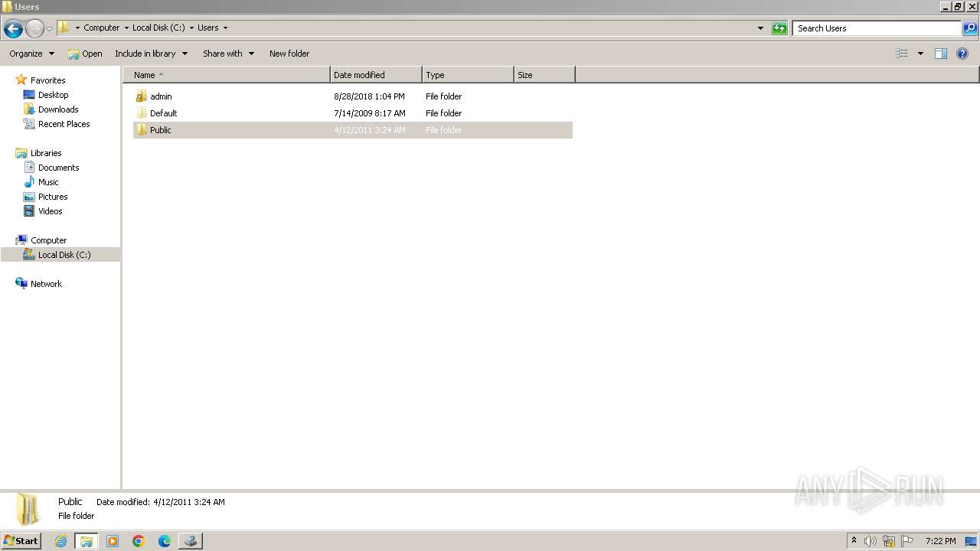This screenshot has width=980, height=551.
Task: Sort by Date modified column
Action: pos(376,75)
